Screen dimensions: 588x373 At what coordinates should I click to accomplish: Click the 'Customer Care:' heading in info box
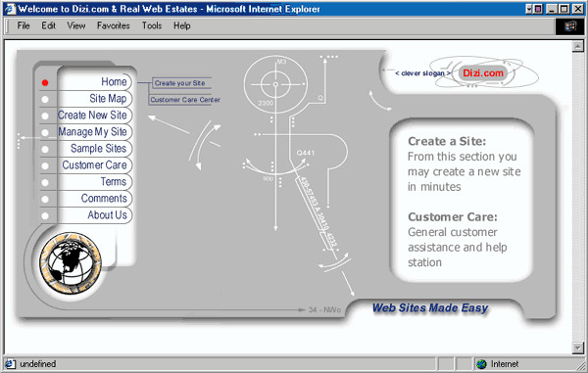pos(453,216)
